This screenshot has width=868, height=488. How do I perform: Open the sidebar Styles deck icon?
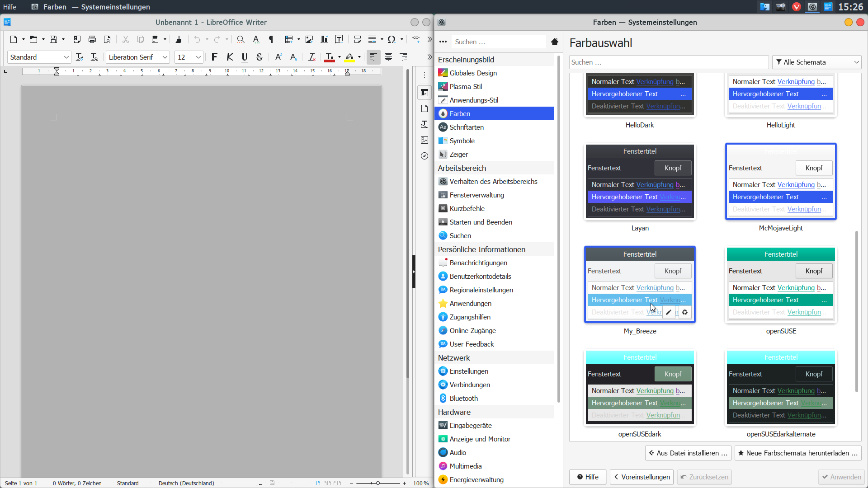tap(425, 124)
